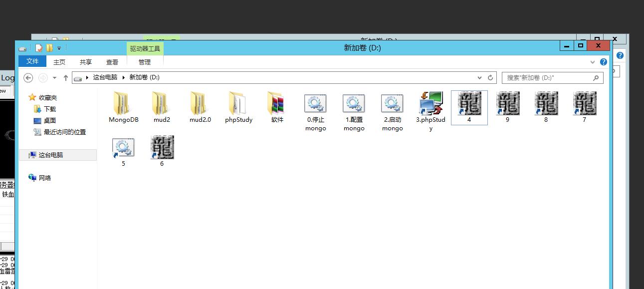The height and width of the screenshot is (289, 644).
Task: Click the up-one-level arrow button
Action: (65, 78)
